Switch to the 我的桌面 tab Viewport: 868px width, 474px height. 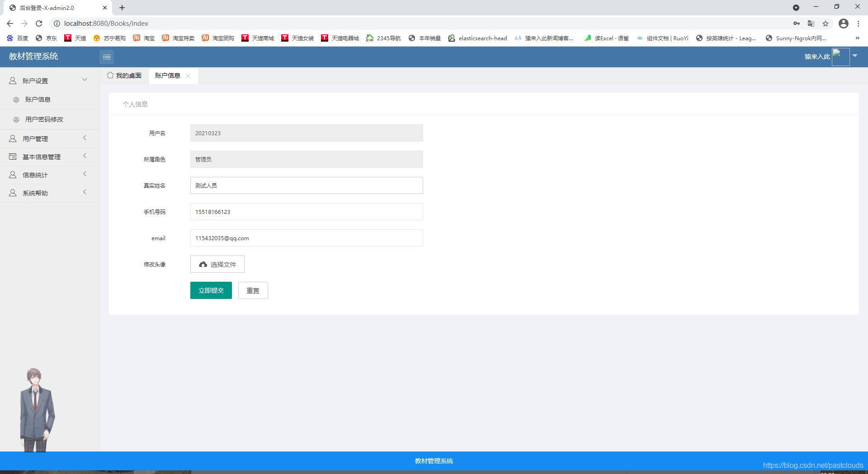[x=124, y=76]
